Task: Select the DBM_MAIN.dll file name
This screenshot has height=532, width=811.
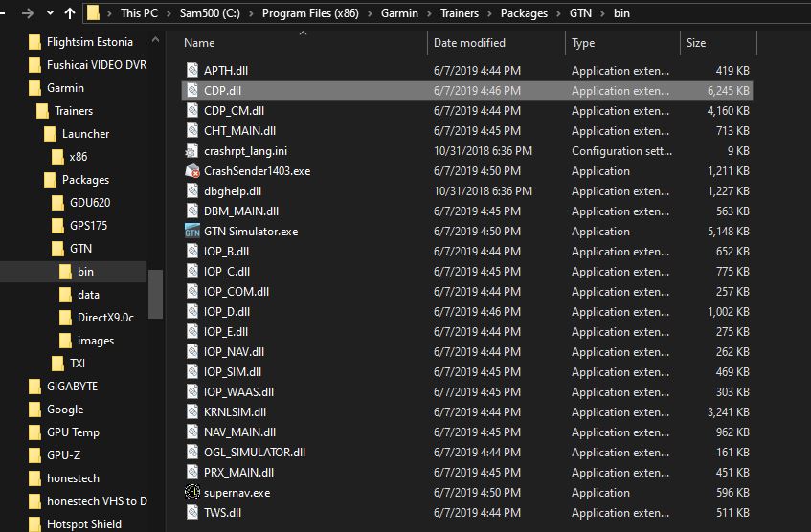Action: [241, 211]
